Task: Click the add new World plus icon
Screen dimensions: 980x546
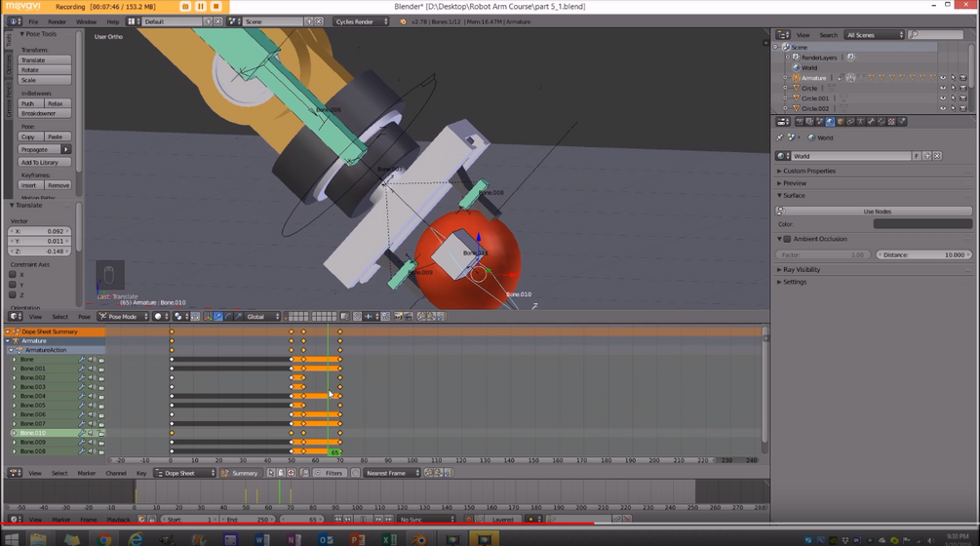Action: pyautogui.click(x=927, y=156)
